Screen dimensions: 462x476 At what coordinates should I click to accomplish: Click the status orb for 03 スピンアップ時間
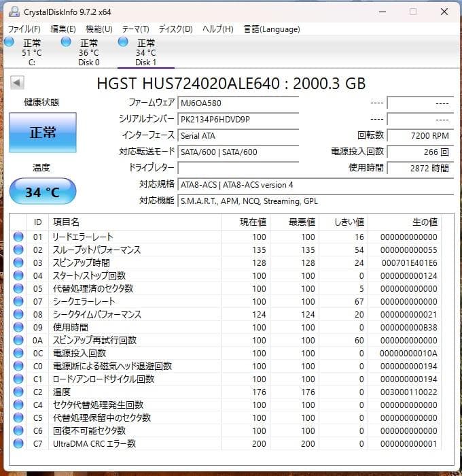[18, 262]
